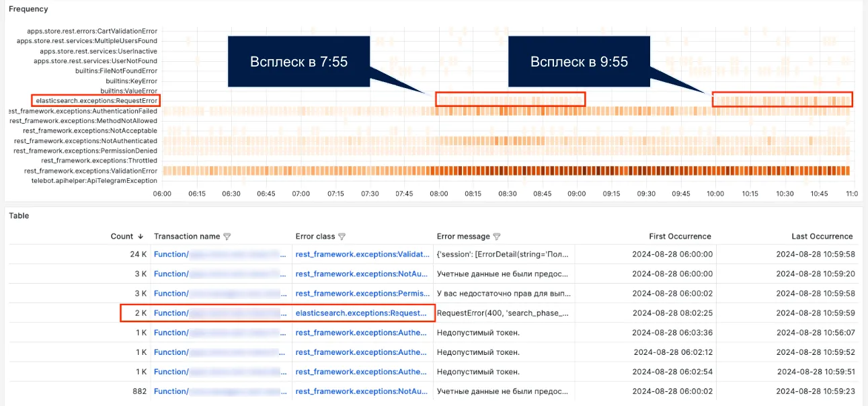Click the 06:00 time axis tick
This screenshot has width=868, height=406.
tap(163, 194)
